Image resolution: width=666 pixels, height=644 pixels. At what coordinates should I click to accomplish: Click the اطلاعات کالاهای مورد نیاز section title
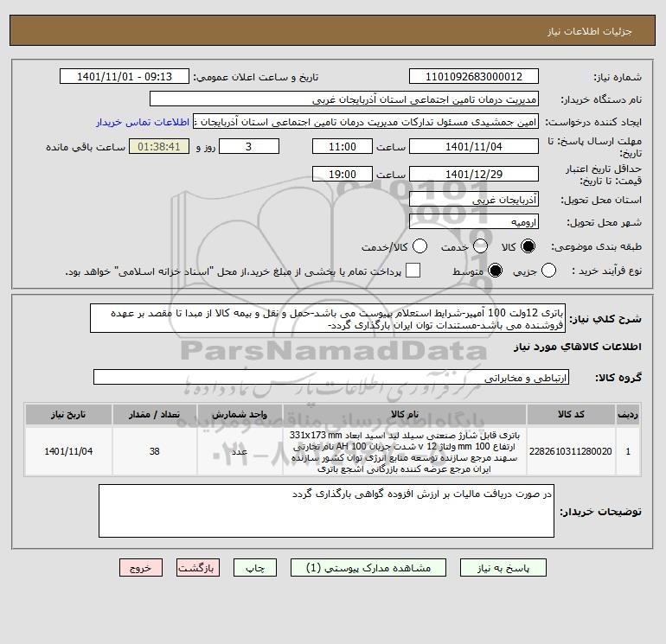pyautogui.click(x=578, y=347)
